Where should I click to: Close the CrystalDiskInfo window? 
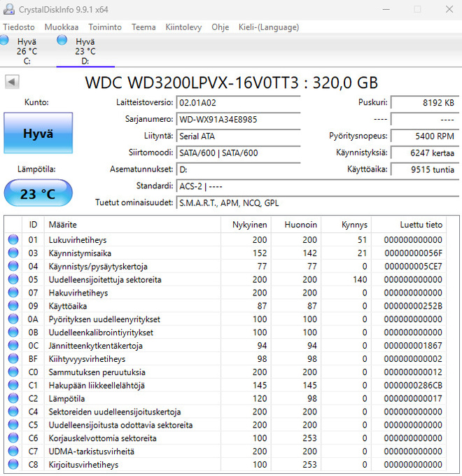[x=449, y=9]
